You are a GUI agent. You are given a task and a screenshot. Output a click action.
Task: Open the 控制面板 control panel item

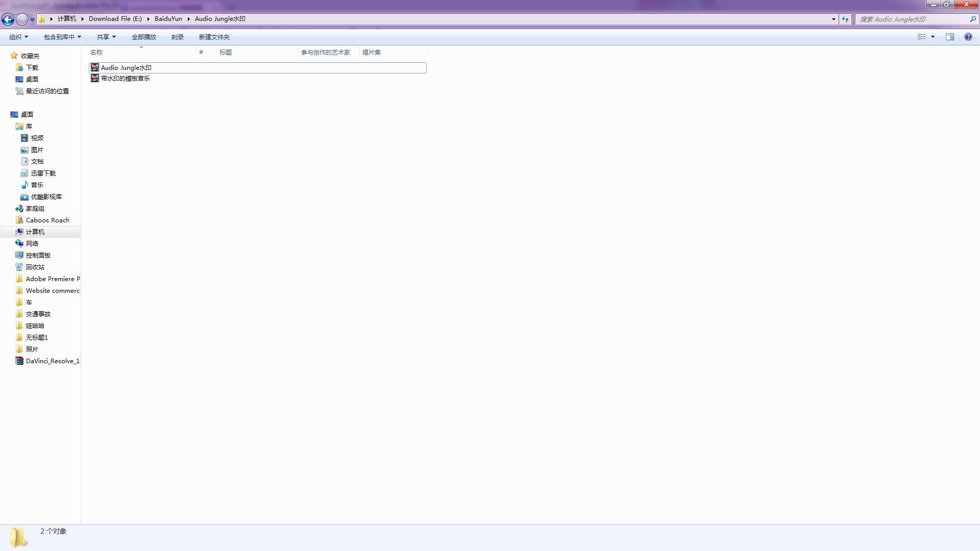38,255
